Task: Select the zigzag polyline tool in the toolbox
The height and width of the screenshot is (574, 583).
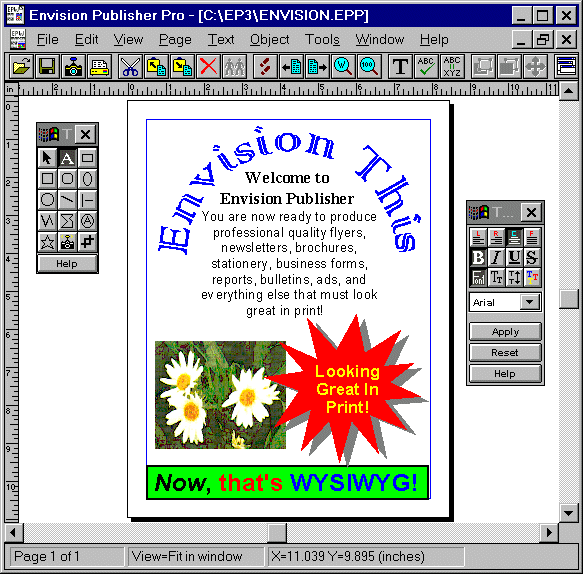Action: 47,221
